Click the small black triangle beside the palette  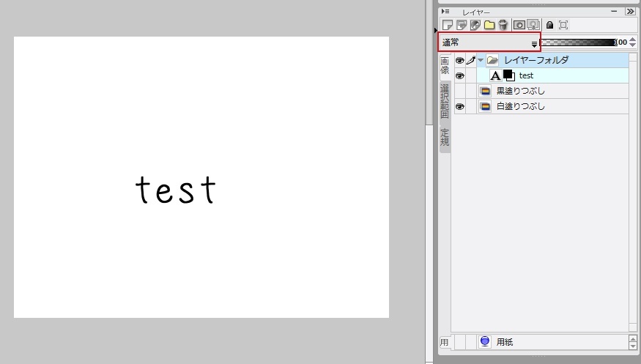point(436,30)
